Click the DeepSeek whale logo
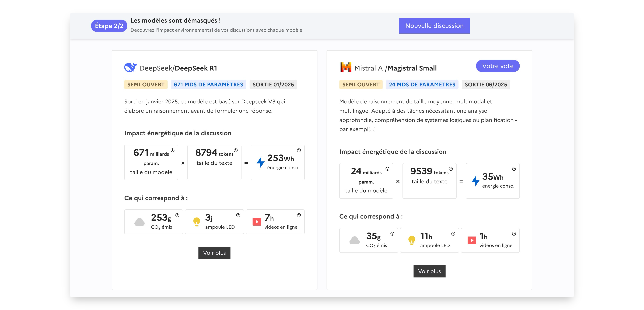Screen dimensions: 644x310 pyautogui.click(x=131, y=68)
